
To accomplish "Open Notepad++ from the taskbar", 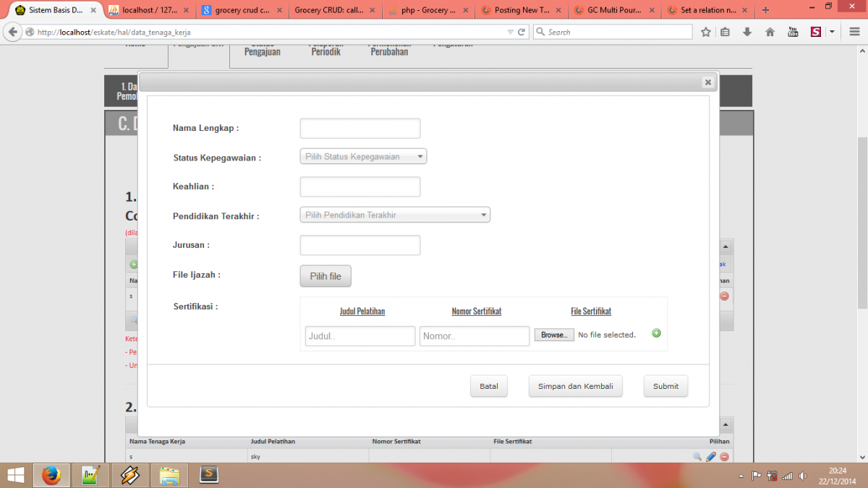I will (x=91, y=475).
